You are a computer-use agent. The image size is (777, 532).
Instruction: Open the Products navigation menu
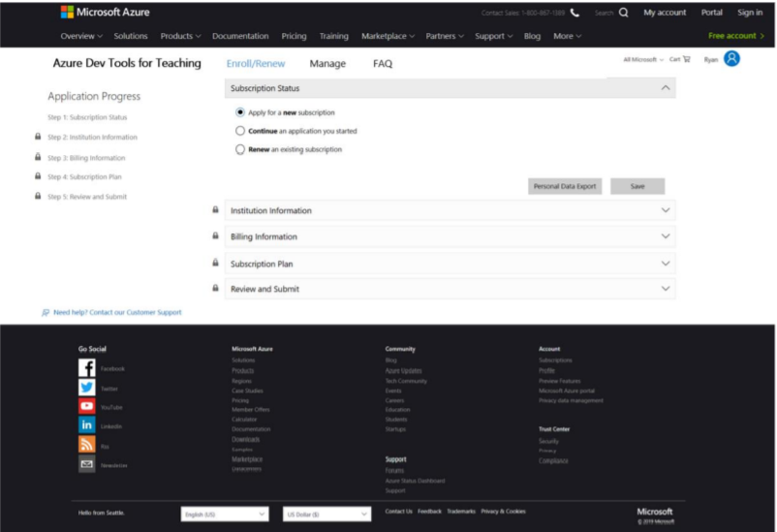180,36
